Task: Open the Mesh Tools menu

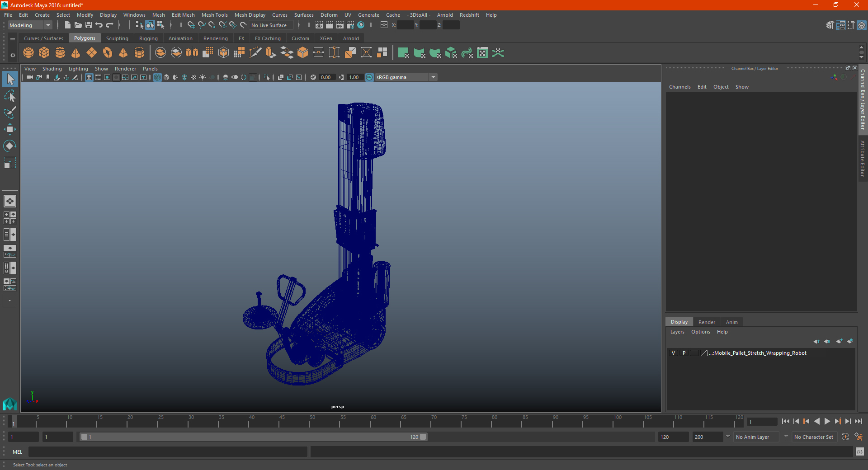Action: (214, 15)
